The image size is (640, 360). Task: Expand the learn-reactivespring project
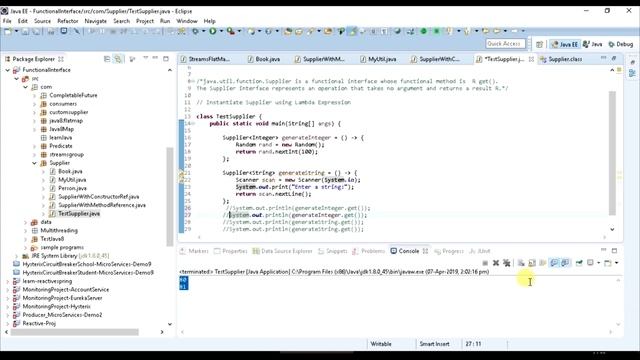(x=8, y=281)
